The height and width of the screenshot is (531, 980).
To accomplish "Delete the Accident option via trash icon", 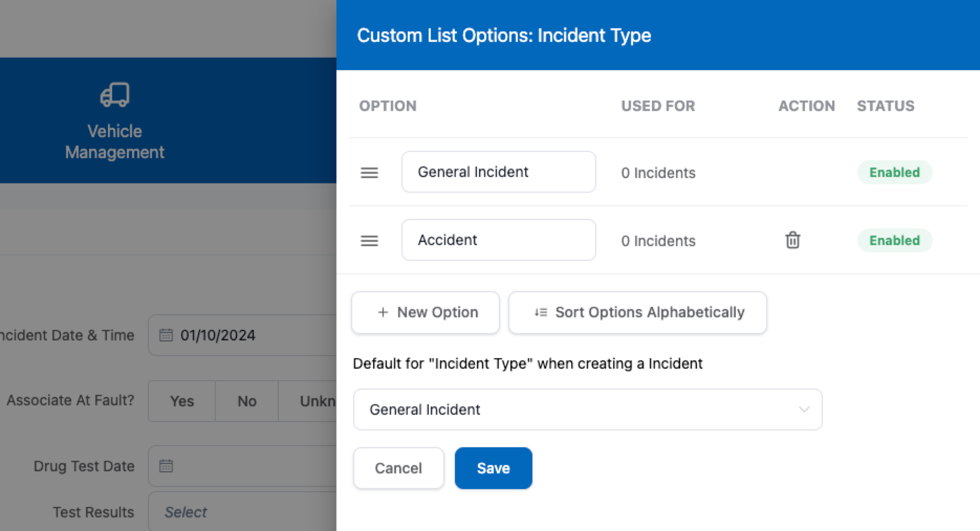I will coord(792,240).
